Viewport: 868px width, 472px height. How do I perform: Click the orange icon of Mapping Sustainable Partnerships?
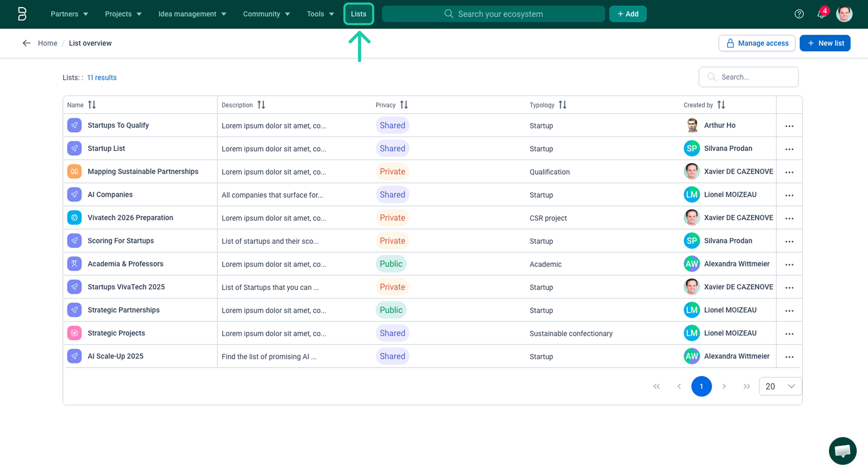coord(74,171)
